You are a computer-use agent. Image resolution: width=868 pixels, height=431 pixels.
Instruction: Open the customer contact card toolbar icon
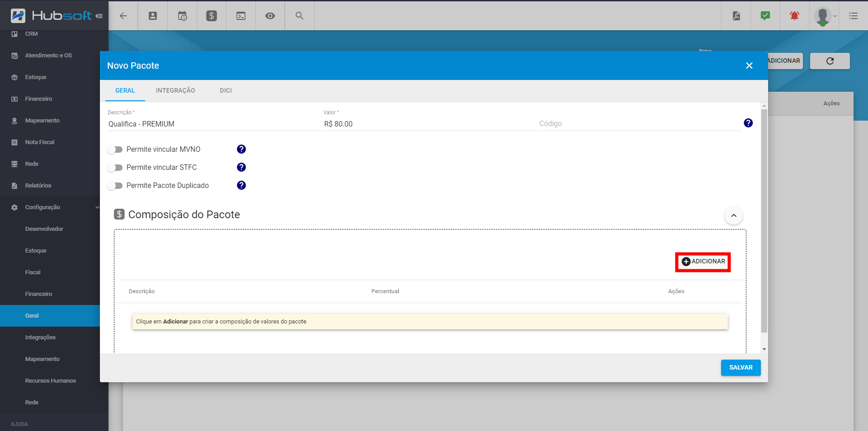click(153, 16)
